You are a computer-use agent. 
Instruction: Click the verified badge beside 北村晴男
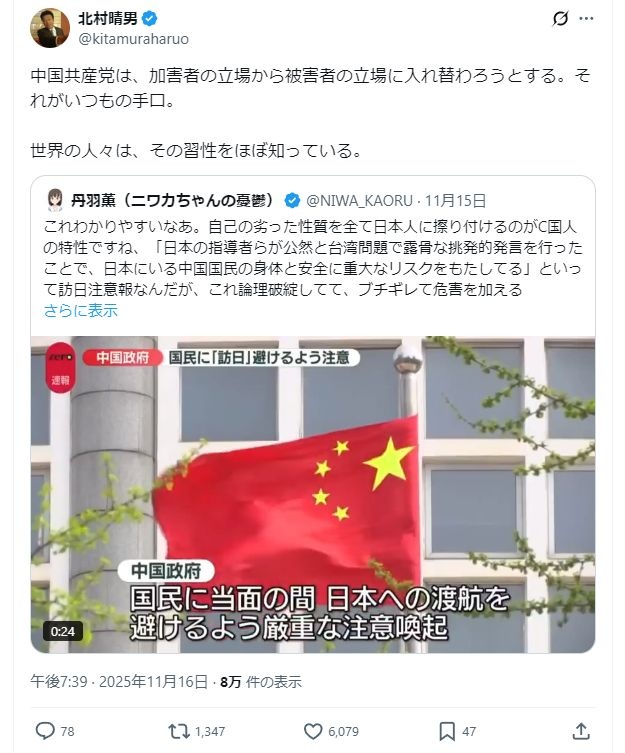pos(149,19)
